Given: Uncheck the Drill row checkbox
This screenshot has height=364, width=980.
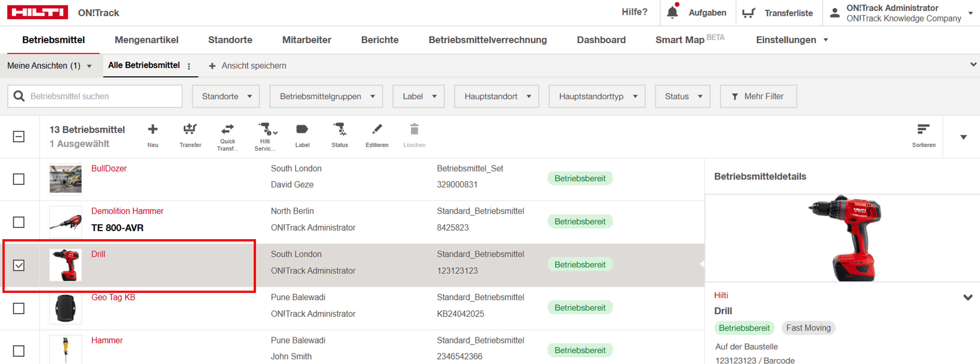Looking at the screenshot, I should click(x=19, y=265).
